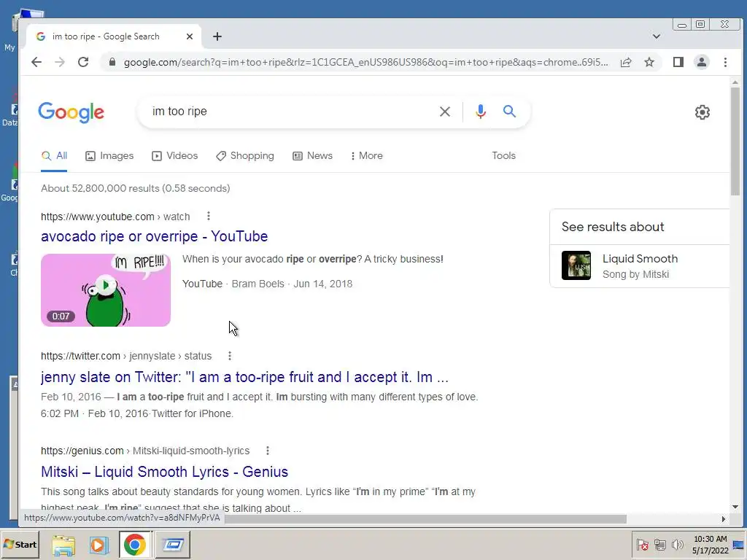Click the Google logo
Image resolution: width=747 pixels, height=560 pixels.
coord(71,112)
